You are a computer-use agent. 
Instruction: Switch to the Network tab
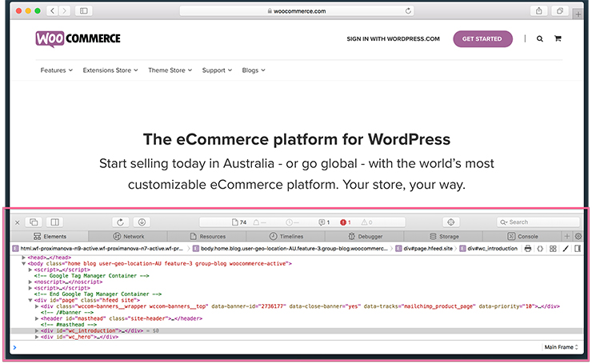point(128,236)
